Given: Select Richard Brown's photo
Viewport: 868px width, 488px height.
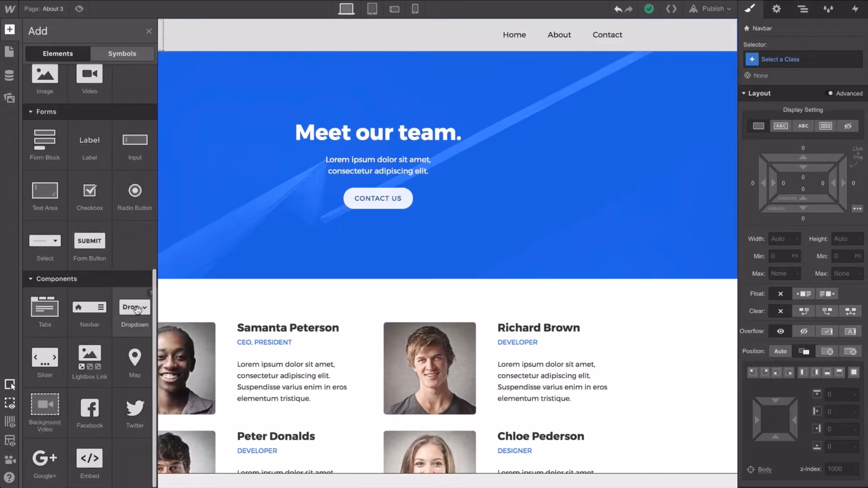Looking at the screenshot, I should coord(429,368).
